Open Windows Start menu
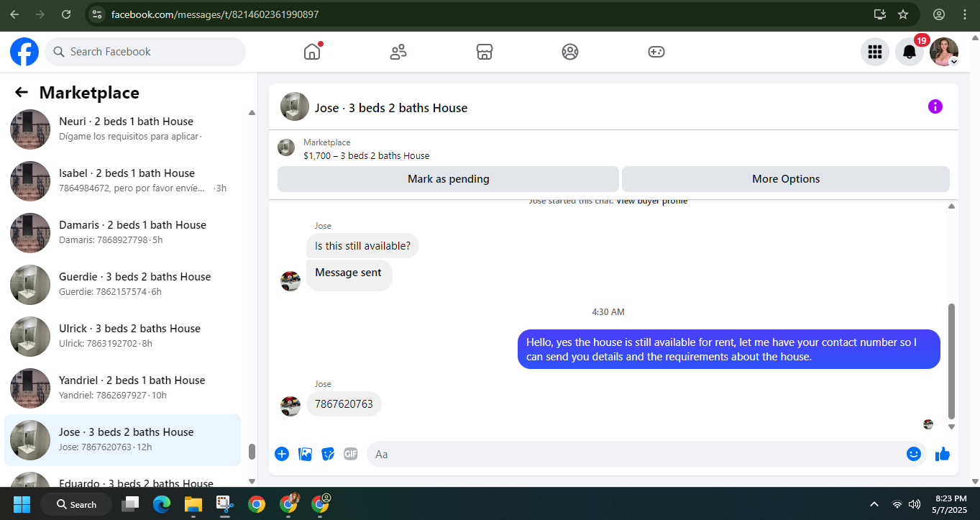Viewport: 980px width, 520px height. tap(22, 504)
